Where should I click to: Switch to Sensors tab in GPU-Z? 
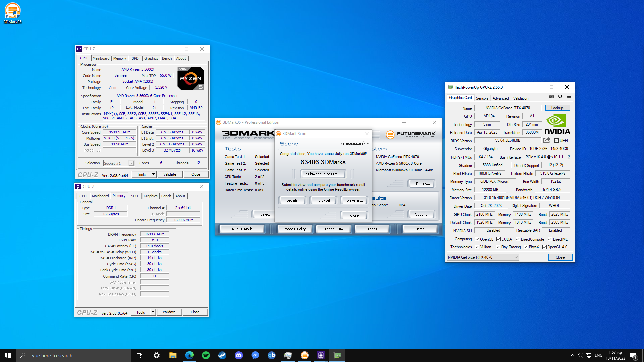tap(482, 98)
